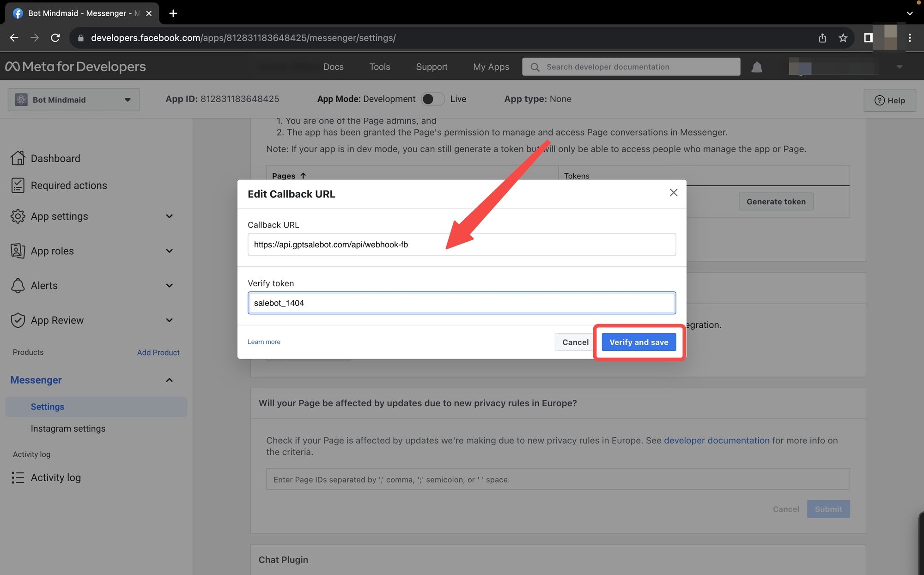Open the Support menu
The image size is (924, 575).
[432, 67]
